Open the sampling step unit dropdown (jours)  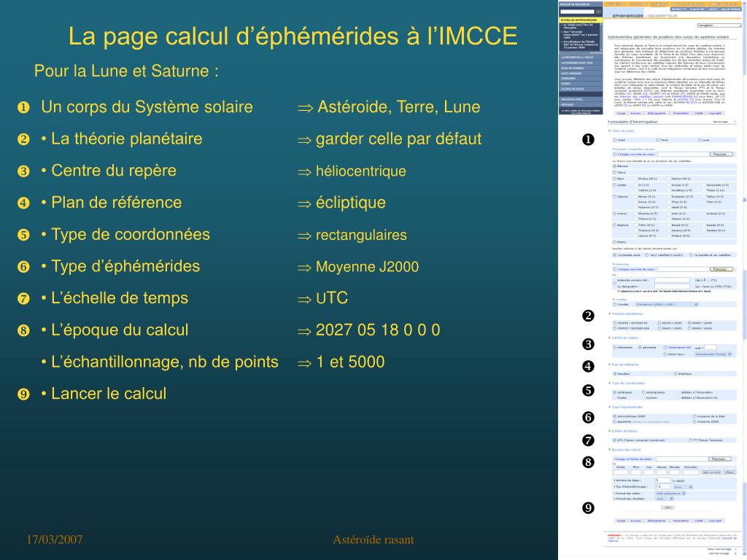(x=683, y=487)
